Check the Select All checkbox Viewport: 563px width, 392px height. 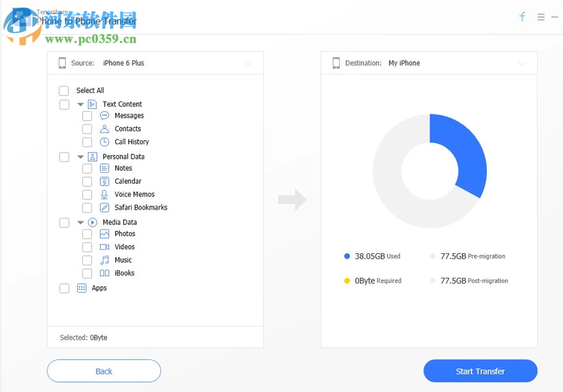[64, 91]
